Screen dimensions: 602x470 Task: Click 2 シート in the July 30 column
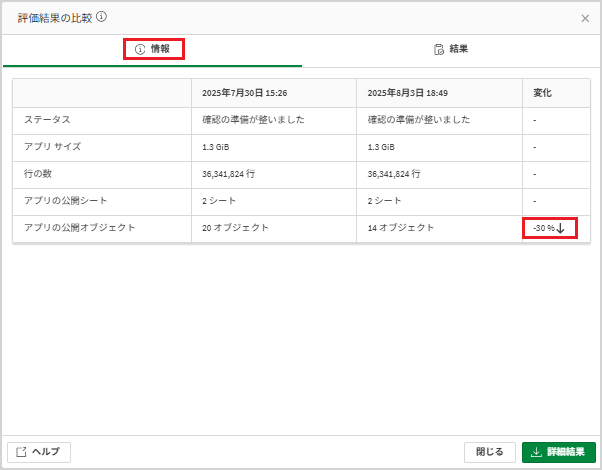219,201
